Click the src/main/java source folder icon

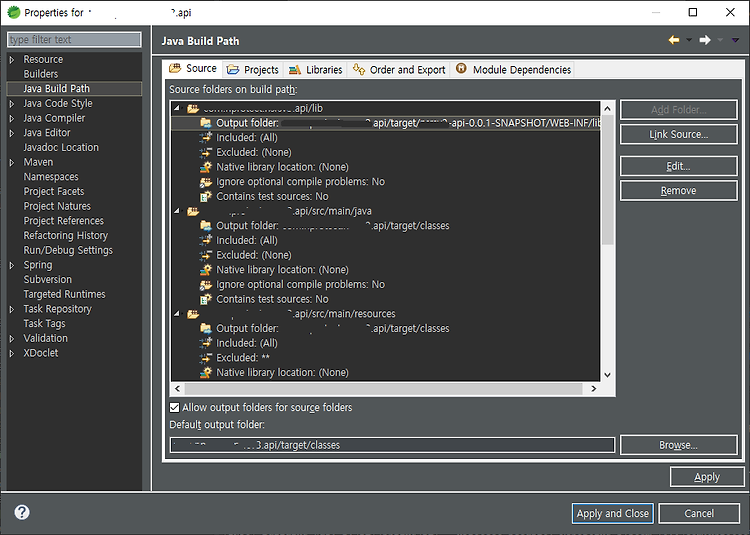click(193, 211)
